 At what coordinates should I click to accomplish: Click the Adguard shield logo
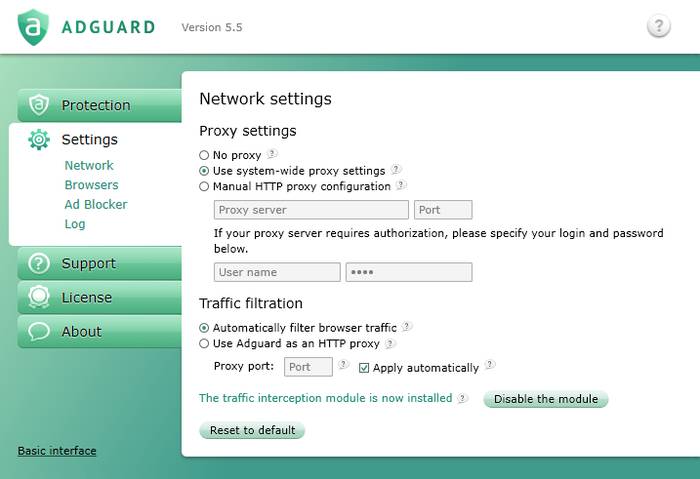[33, 27]
